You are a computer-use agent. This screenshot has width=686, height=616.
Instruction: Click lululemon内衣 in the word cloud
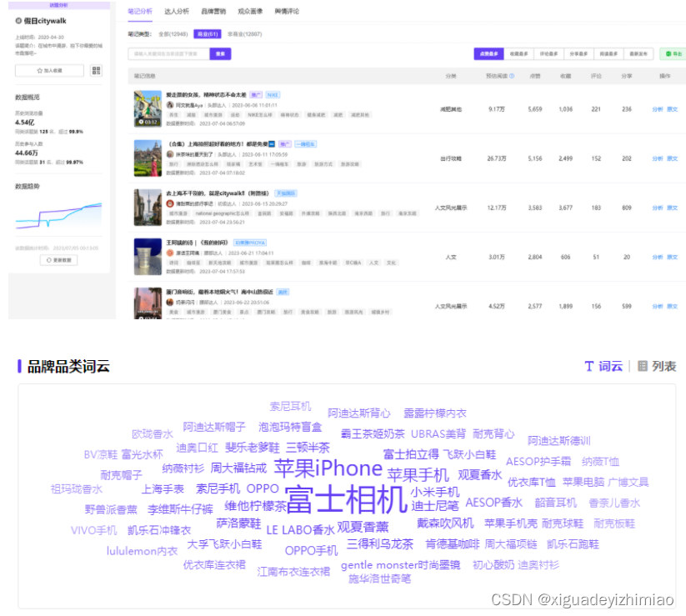click(143, 551)
